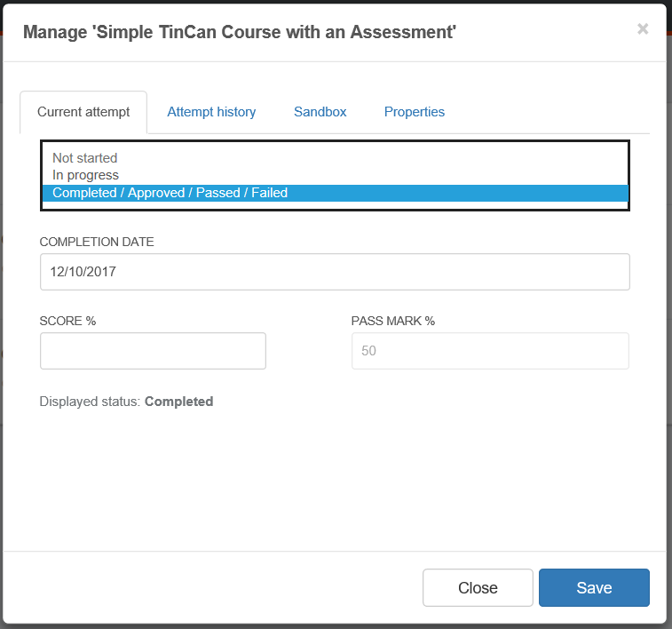Screen dimensions: 672x629
Task: Select the Current attempt tab
Action: [x=83, y=112]
